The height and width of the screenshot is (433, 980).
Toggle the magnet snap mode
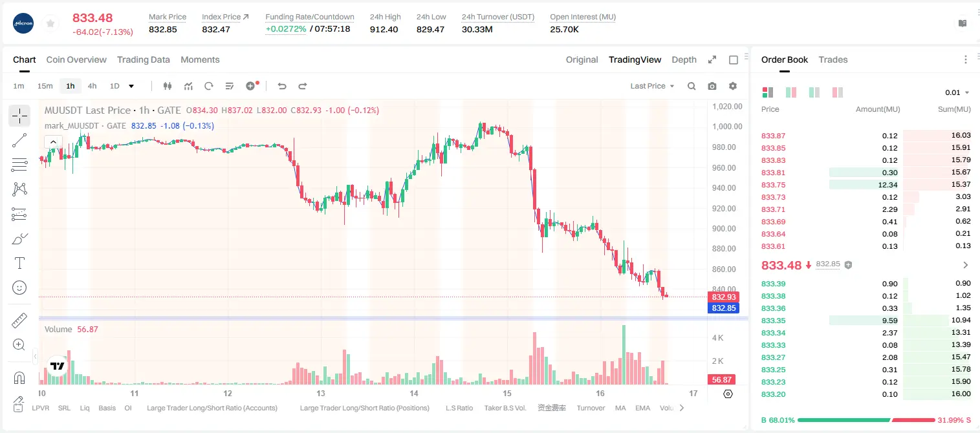click(x=19, y=378)
